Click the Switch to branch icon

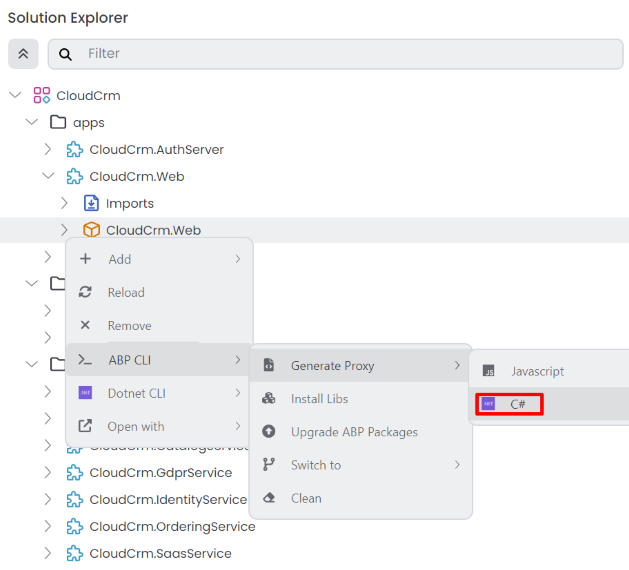[x=268, y=465]
